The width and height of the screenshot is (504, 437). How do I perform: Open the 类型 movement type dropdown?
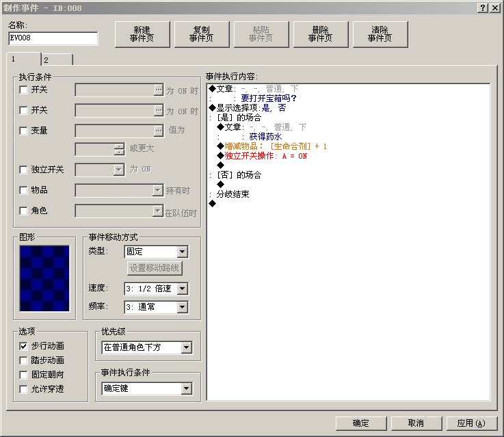point(183,252)
